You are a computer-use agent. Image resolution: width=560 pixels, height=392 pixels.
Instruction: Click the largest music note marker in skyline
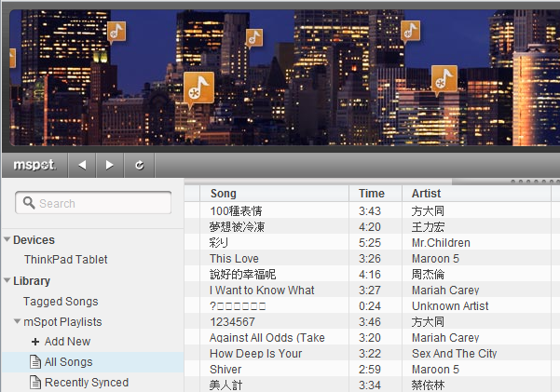198,89
